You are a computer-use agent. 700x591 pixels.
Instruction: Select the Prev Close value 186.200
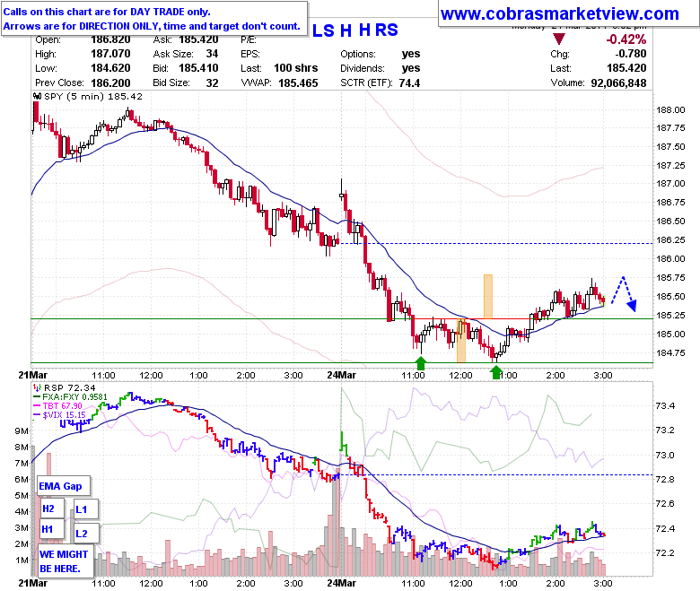tap(110, 83)
